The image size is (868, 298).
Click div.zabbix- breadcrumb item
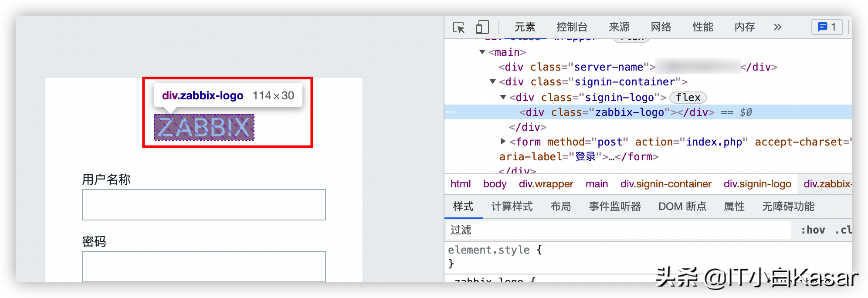(x=827, y=184)
